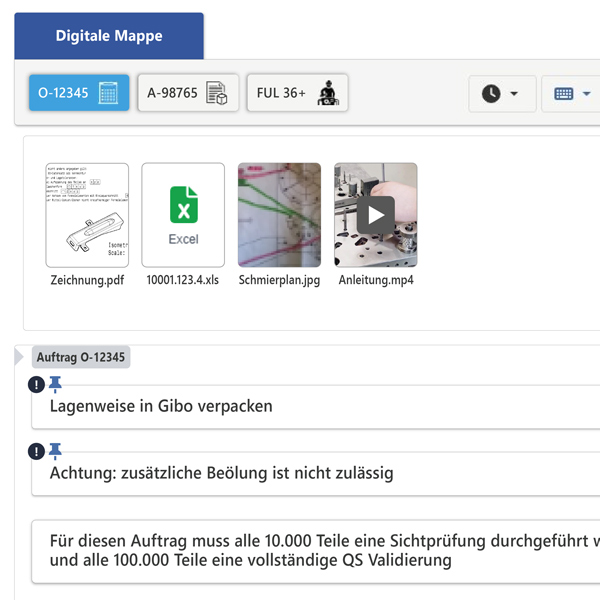Image resolution: width=600 pixels, height=600 pixels.
Task: Click the Schmierplan.jpg file name
Action: click(x=279, y=280)
